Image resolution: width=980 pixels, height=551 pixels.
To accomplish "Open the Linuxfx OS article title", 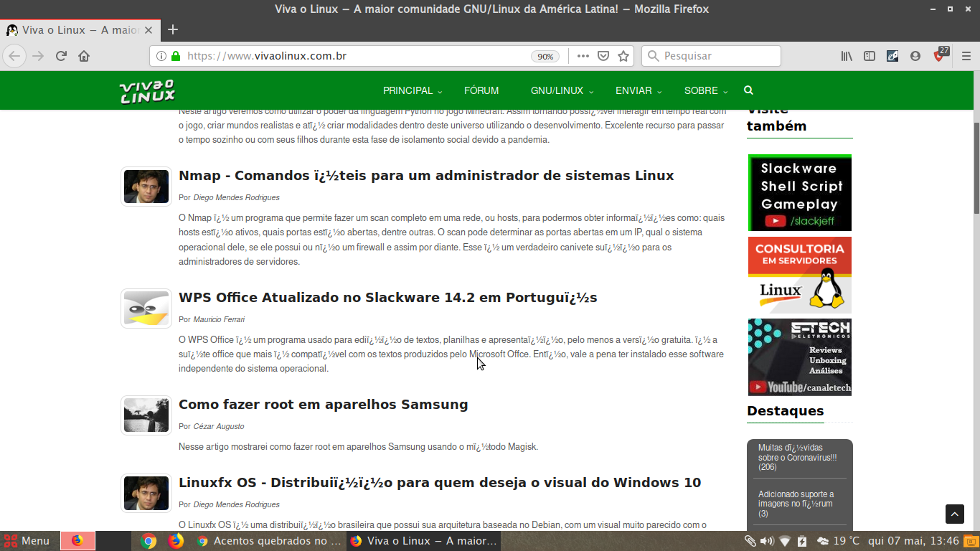I will [440, 483].
